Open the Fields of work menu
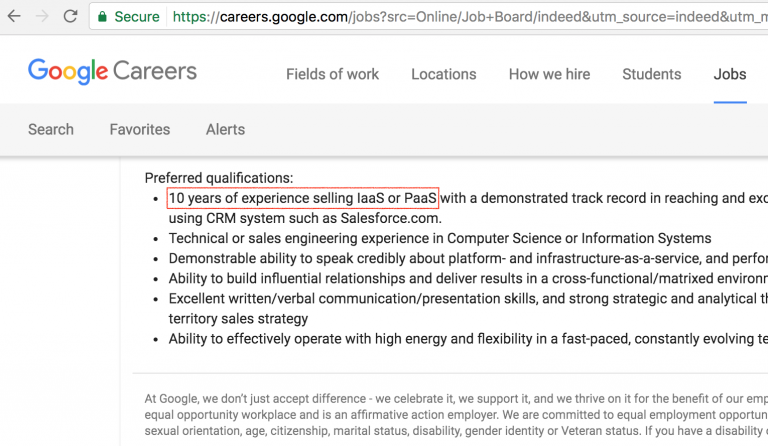Viewport: 768px width, 446px height. tap(332, 74)
